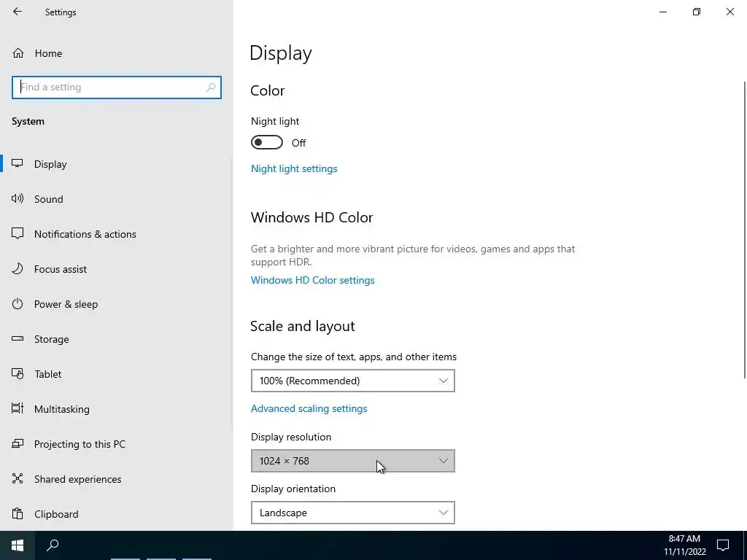Select Projecting to this PC label

pyautogui.click(x=80, y=444)
